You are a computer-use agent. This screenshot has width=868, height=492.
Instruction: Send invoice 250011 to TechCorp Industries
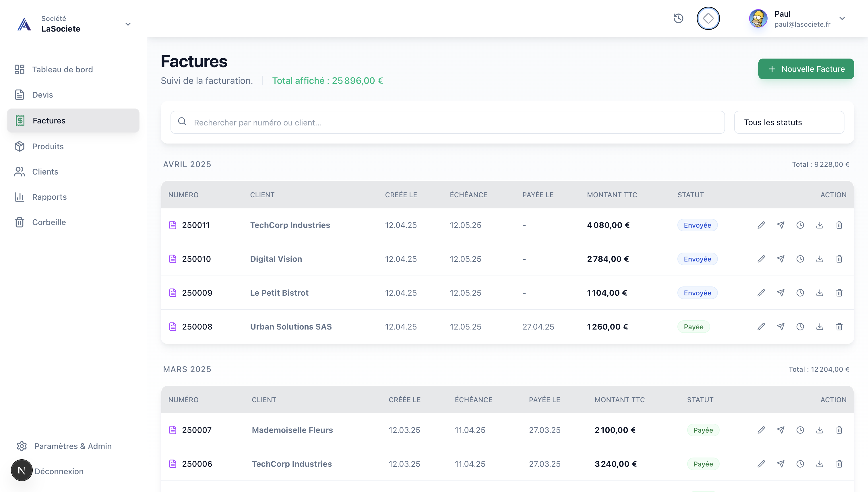[780, 225]
